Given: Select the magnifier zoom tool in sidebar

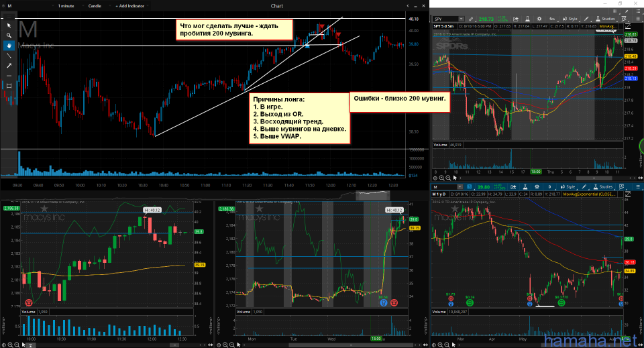Looking at the screenshot, I should (x=9, y=36).
